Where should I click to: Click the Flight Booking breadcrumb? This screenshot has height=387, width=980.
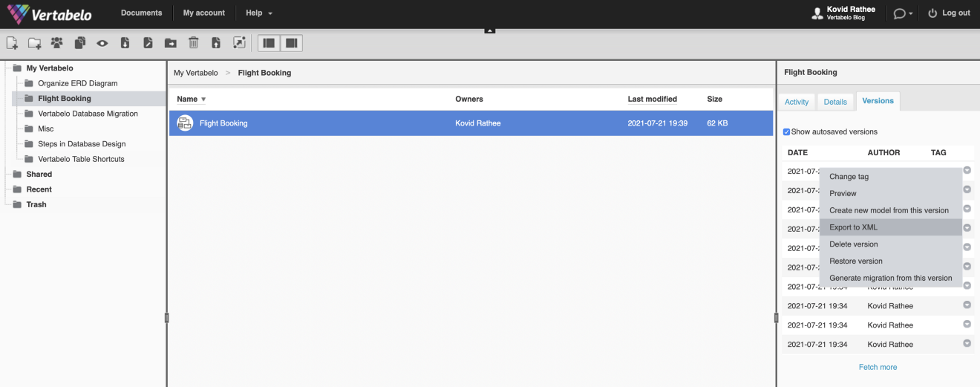click(264, 73)
